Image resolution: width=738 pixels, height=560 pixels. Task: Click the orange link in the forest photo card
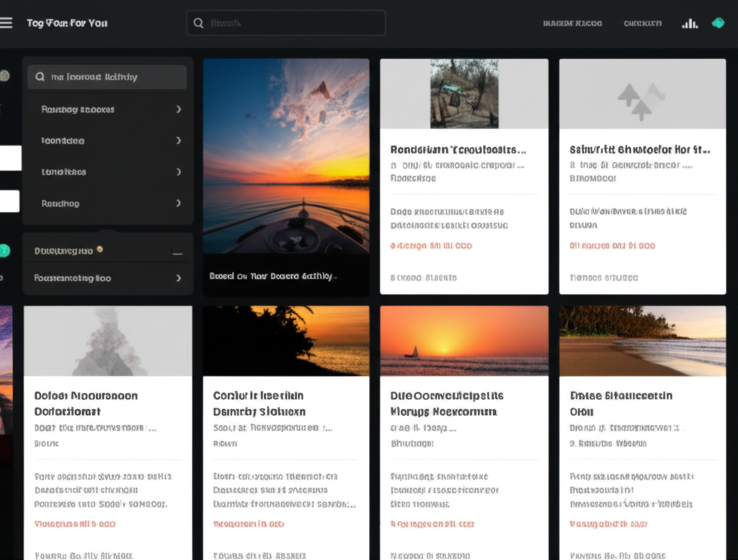(431, 246)
